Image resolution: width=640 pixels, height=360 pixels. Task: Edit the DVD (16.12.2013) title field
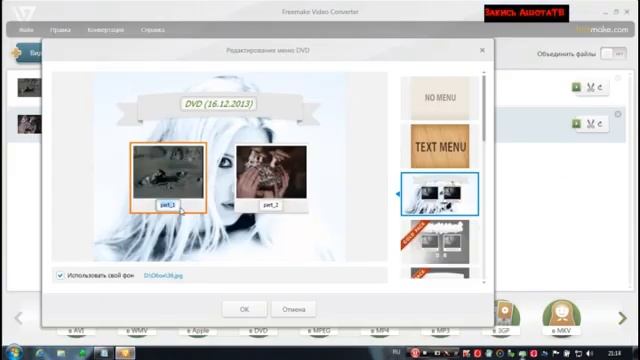click(219, 104)
